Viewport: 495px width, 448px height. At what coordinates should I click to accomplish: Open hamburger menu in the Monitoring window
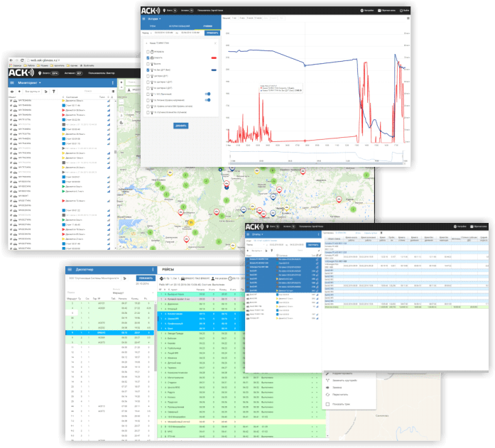click(12, 83)
